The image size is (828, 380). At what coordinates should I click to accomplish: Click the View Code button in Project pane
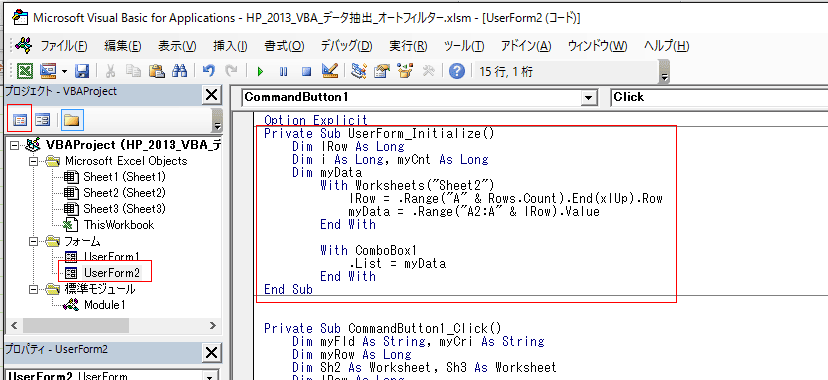click(x=20, y=120)
